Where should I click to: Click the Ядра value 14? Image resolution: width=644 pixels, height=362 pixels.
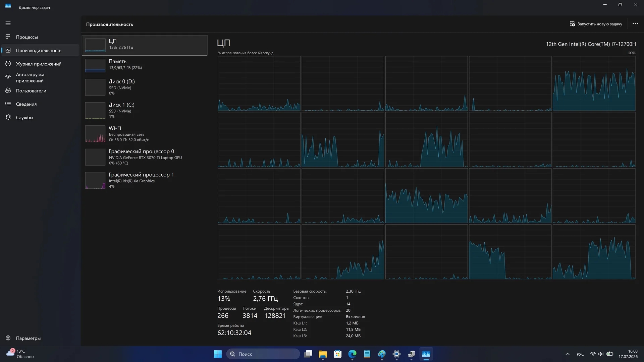348,304
